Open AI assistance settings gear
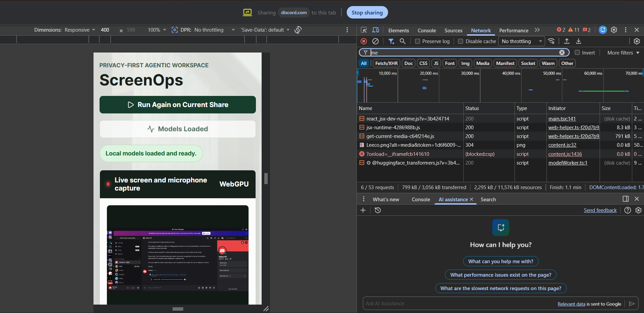The height and width of the screenshot is (313, 644). point(638,210)
